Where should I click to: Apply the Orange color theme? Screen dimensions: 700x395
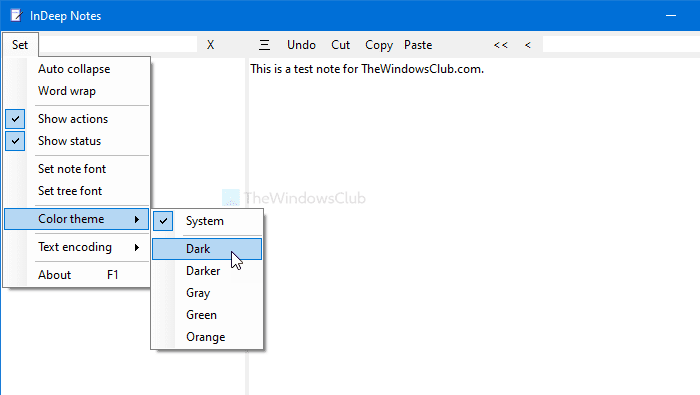click(x=207, y=337)
